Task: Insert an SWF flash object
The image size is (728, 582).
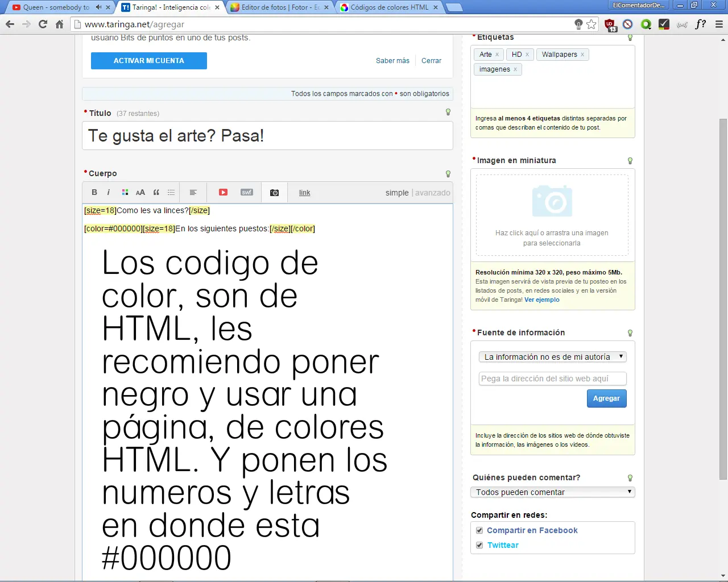Action: 247,192
